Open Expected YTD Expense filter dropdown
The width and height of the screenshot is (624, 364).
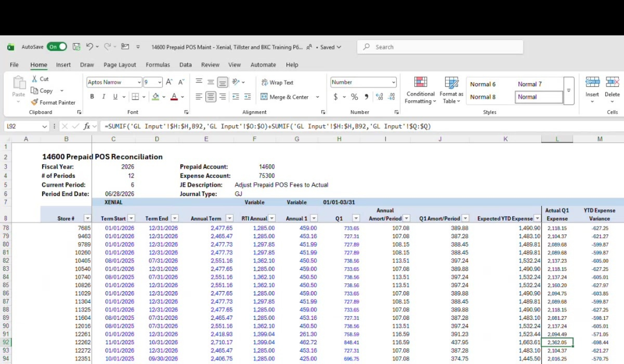(537, 218)
